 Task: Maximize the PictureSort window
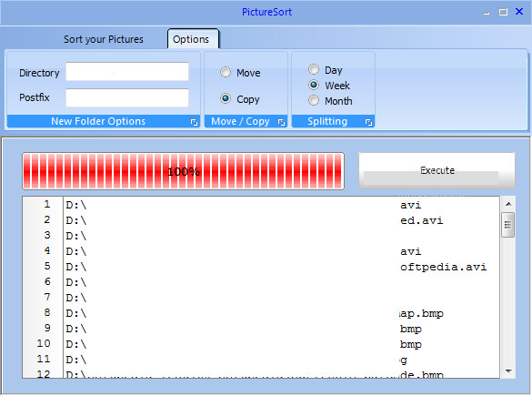(503, 12)
